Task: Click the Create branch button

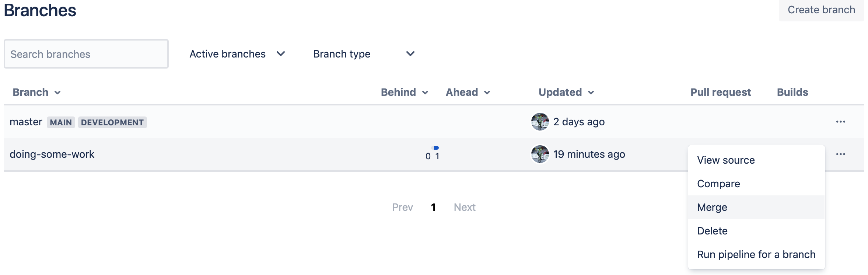Action: click(821, 10)
